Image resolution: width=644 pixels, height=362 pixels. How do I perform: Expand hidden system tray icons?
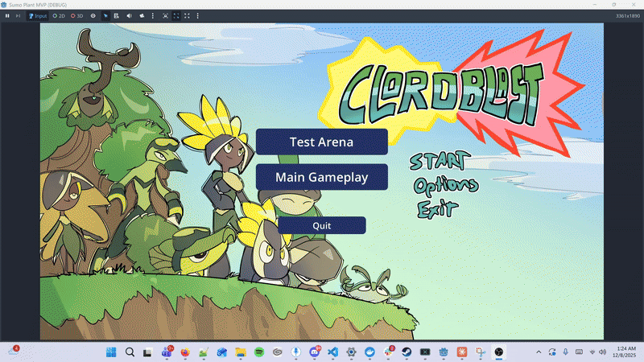click(539, 352)
